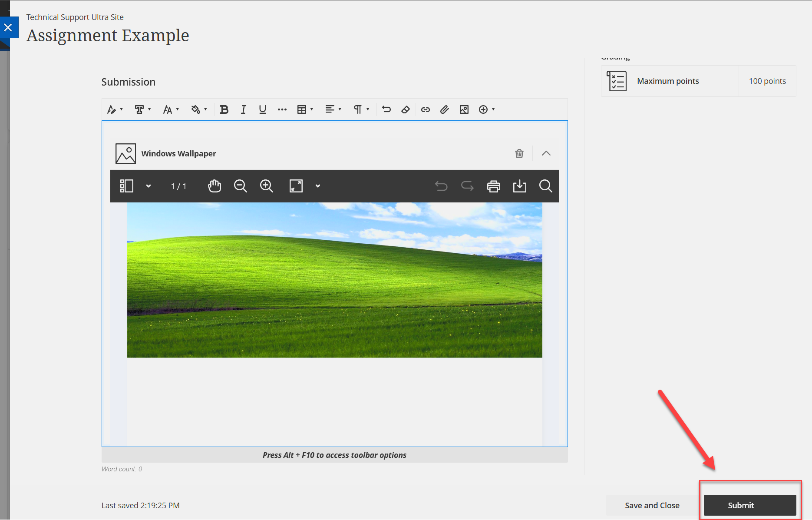Show more formatting options with the ellipsis
Screen dimensions: 812x520
click(282, 109)
